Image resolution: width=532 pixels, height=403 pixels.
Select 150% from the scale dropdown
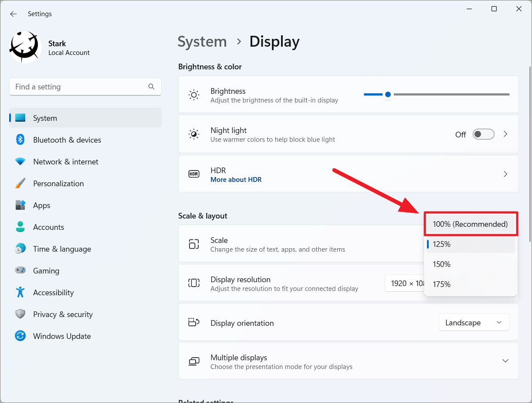coord(441,264)
